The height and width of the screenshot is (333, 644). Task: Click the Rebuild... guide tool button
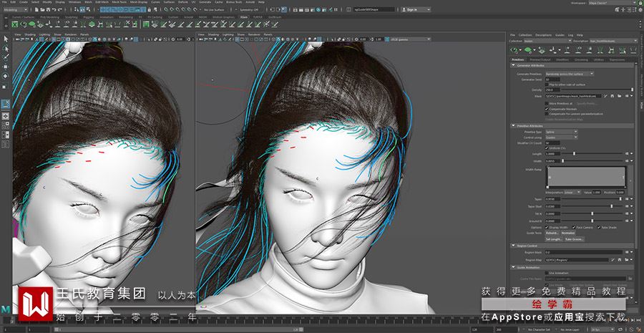coord(552,233)
